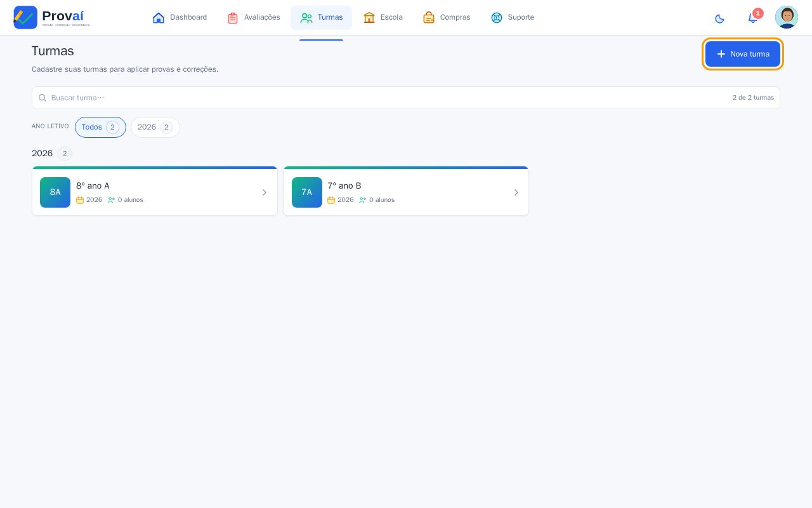This screenshot has height=508, width=812.
Task: Click '0 alunos' in 7º ano B card
Action: (x=382, y=200)
